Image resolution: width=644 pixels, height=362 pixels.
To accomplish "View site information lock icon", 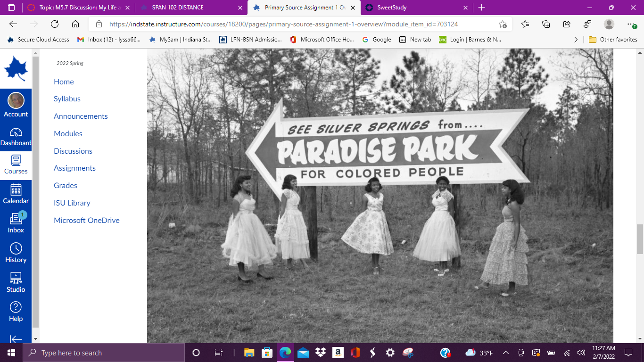I will tap(99, 24).
